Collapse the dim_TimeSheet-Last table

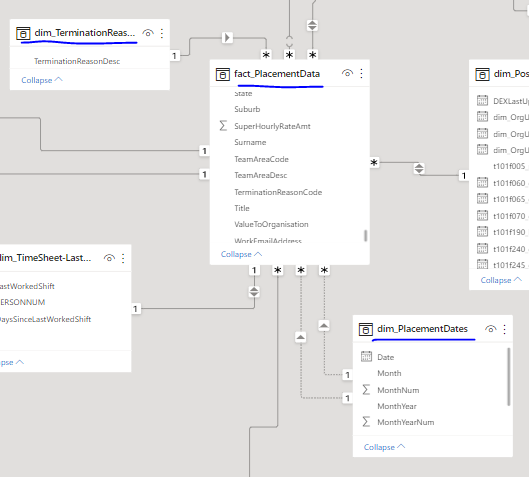click(x=11, y=362)
